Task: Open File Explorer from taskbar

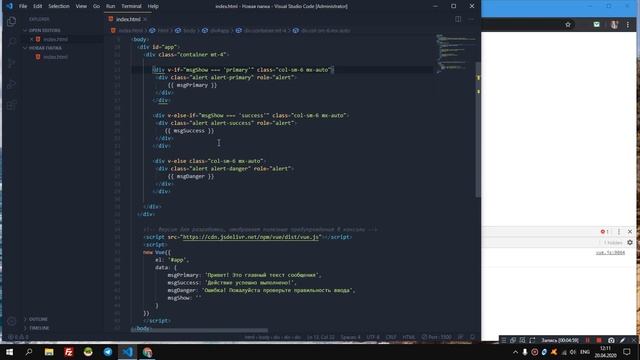Action: [49, 352]
